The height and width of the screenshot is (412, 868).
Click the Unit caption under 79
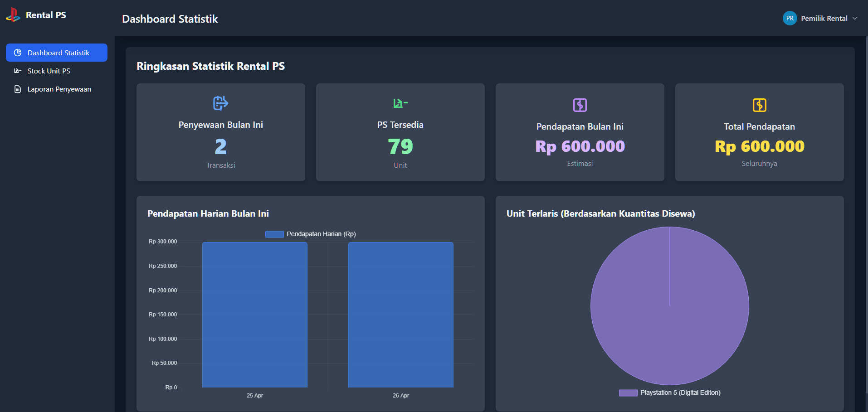(x=400, y=165)
